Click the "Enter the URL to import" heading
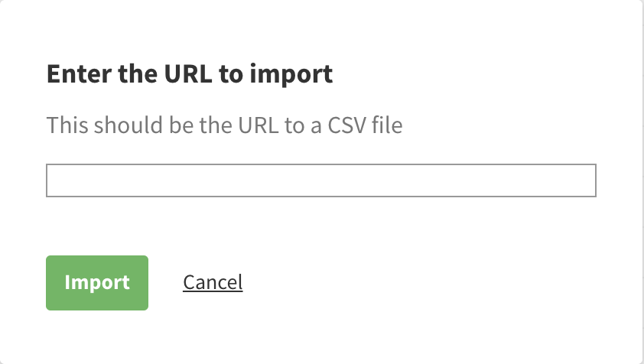Screen dimensions: 644x364 click(x=190, y=75)
